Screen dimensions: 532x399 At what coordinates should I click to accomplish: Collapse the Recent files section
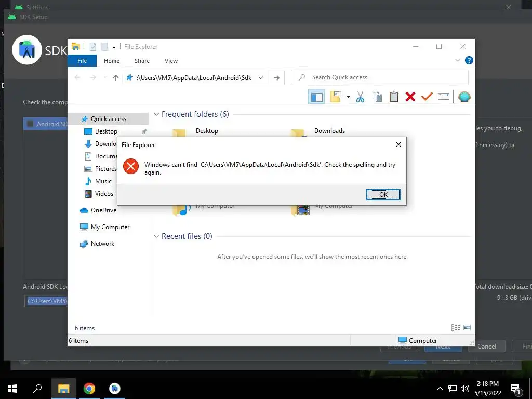click(x=156, y=236)
